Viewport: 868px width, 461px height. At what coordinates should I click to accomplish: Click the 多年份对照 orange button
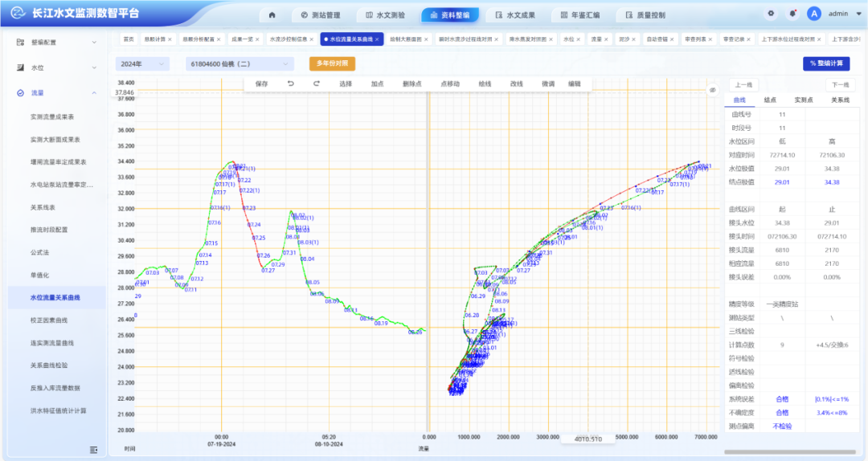[332, 63]
